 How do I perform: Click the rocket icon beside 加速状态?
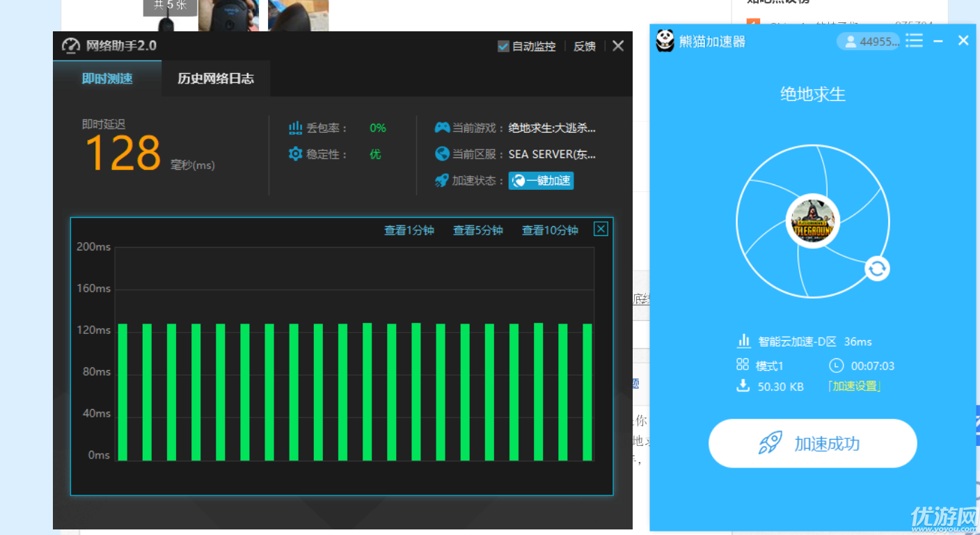point(442,181)
